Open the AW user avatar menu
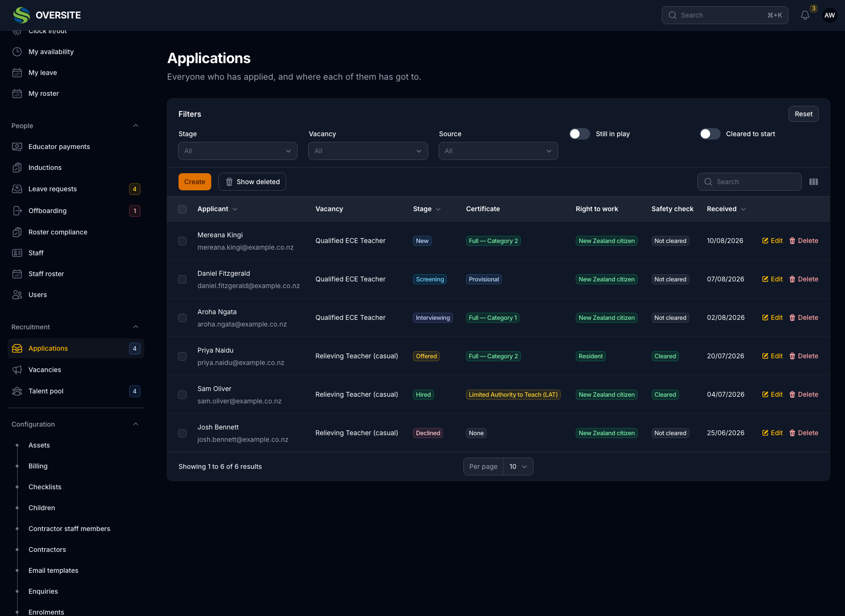Screen dimensions: 845x616 click(x=829, y=15)
